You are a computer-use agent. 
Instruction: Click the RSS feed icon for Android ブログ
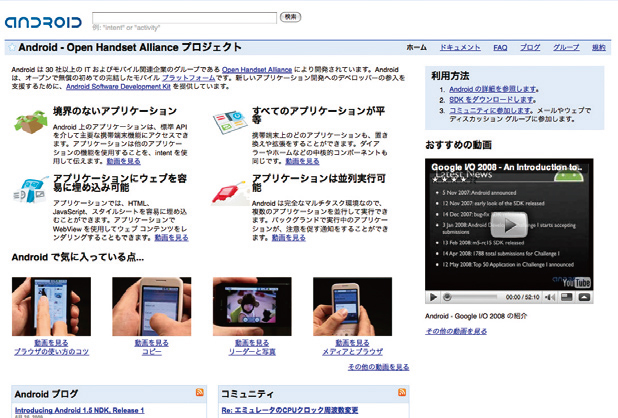pos(200,393)
